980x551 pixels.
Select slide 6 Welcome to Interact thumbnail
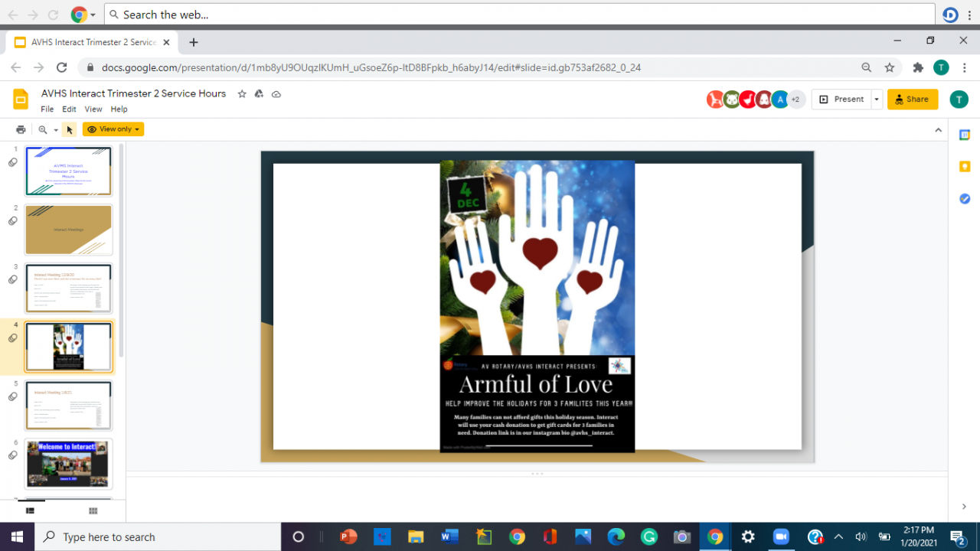69,464
